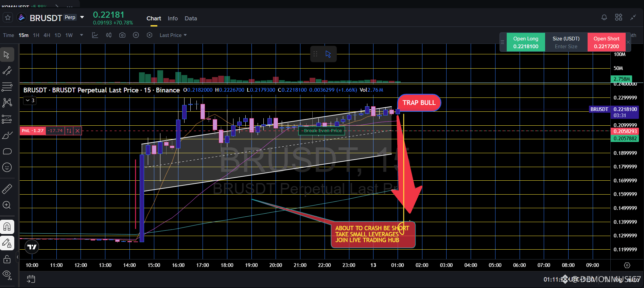Click the TradingView logo on chart

coord(32,247)
